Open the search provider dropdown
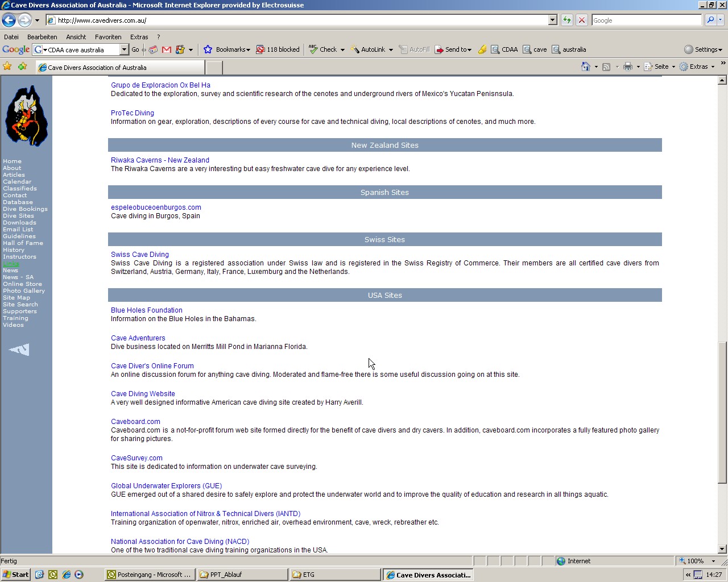The image size is (728, 582). 721,20
